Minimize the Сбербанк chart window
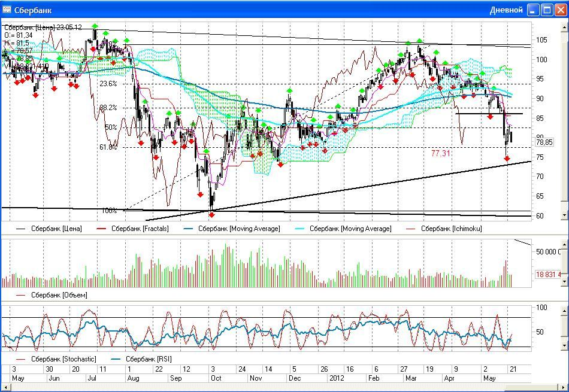The width and height of the screenshot is (569, 392). pos(533,10)
